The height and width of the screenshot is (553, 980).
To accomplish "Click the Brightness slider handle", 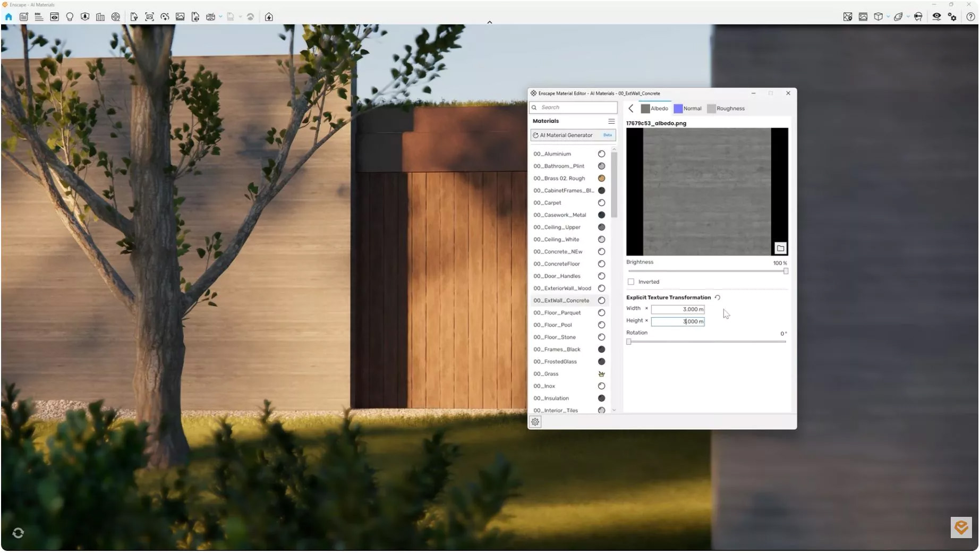I will pos(786,271).
